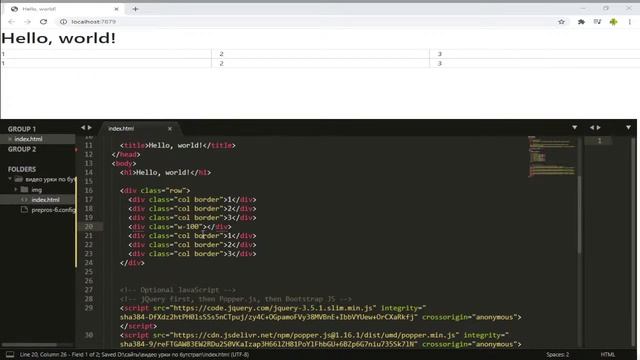The image size is (640, 360).
Task: Click left tab navigation arrow in group 2
Action: click(592, 128)
